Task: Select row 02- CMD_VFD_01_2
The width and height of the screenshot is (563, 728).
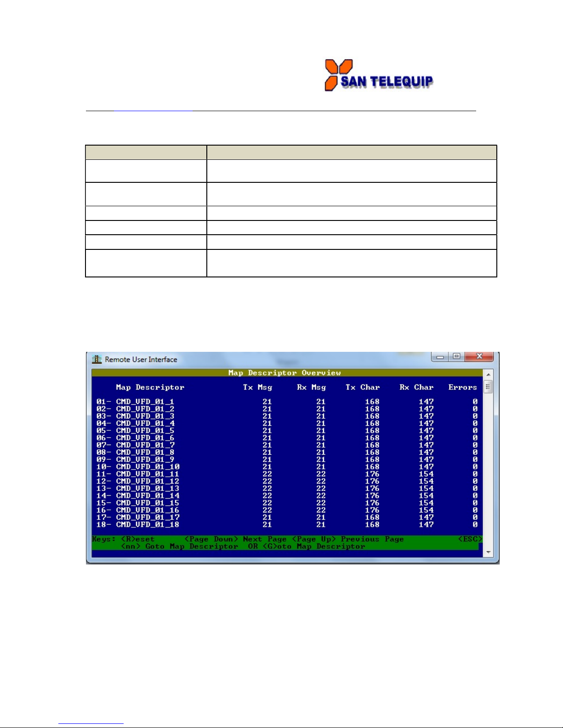Action: (287, 409)
